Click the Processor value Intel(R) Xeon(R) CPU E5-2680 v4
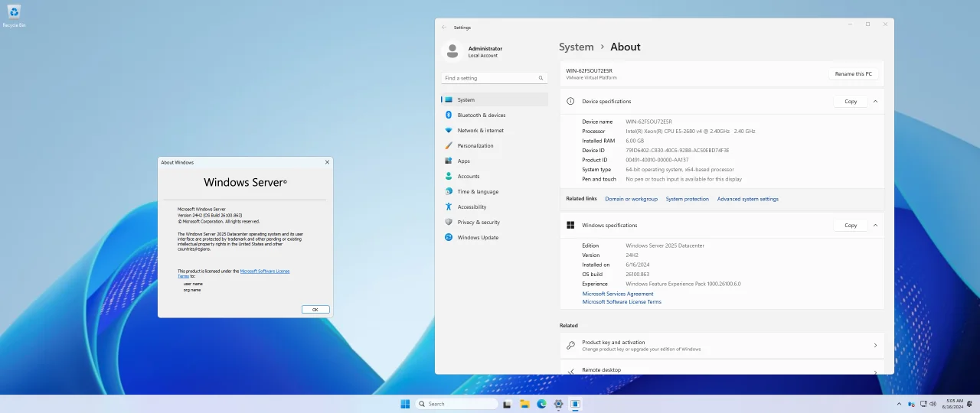Screen dimensions: 980x413 [x=691, y=131]
